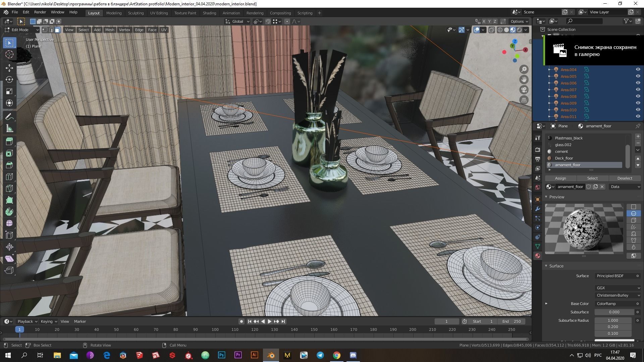Select the Smooth vertices tool
This screenshot has width=644, height=362.
tap(9, 223)
